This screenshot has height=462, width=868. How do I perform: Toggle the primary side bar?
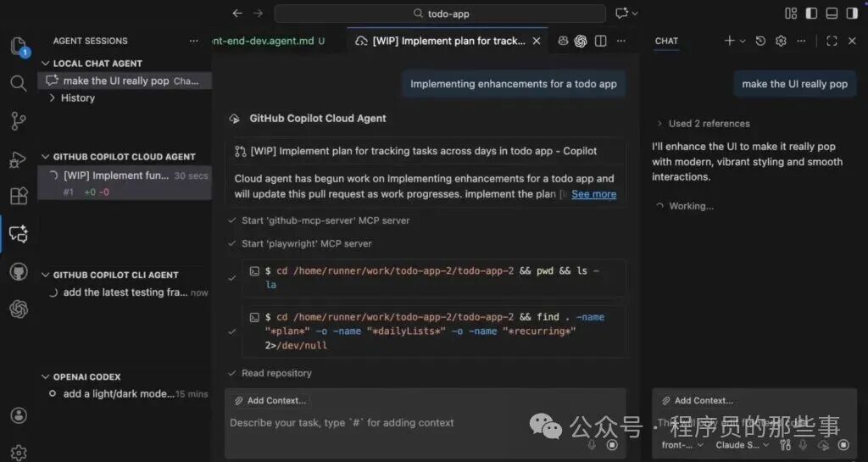pyautogui.click(x=811, y=14)
